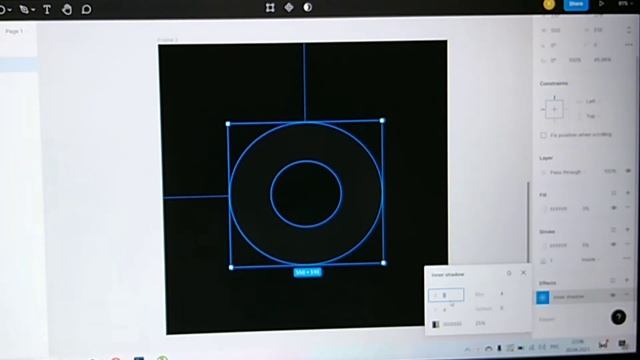Click the Edit object icon in top toolbar
This screenshot has width=640, height=360.
click(270, 7)
